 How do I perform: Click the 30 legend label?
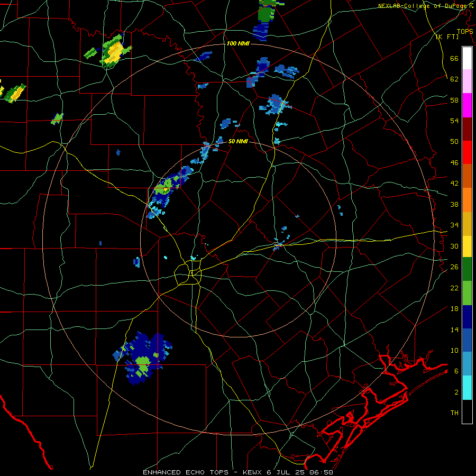click(454, 246)
